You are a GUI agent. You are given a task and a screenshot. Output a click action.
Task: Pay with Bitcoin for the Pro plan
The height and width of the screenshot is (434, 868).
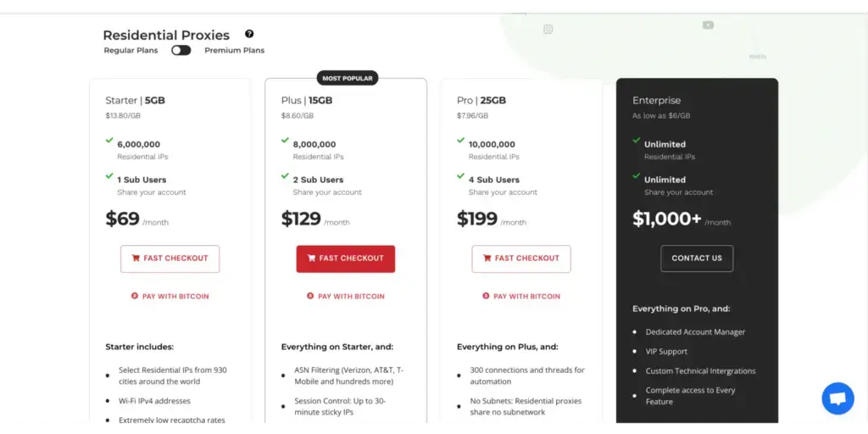(520, 297)
